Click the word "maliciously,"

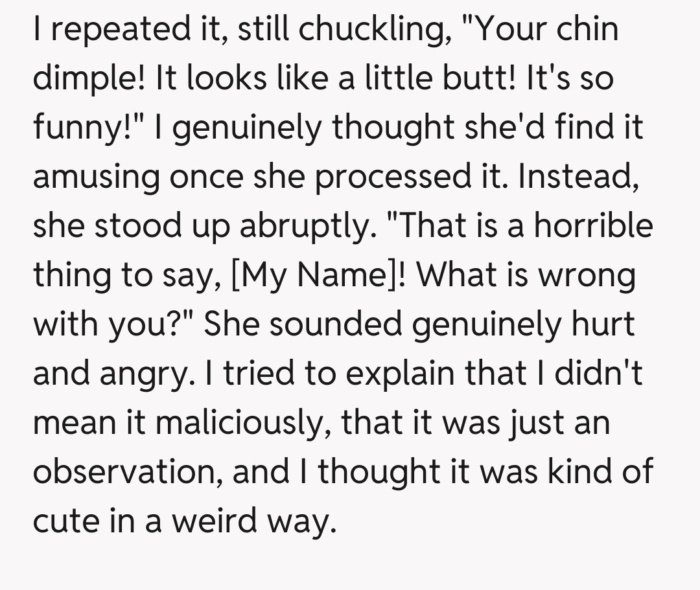tap(237, 423)
